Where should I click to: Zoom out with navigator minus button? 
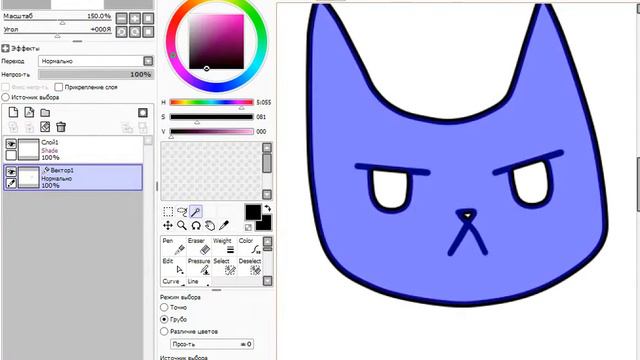coord(121,18)
